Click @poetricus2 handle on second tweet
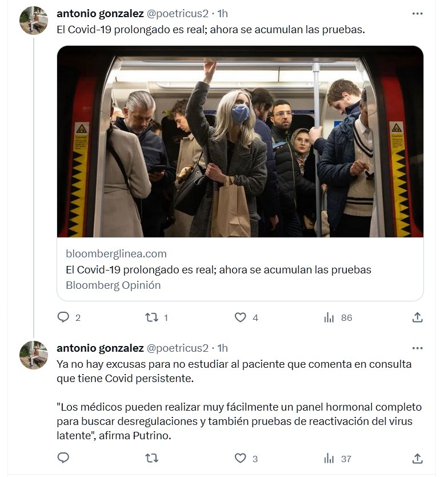The width and height of the screenshot is (448, 477). (x=178, y=348)
